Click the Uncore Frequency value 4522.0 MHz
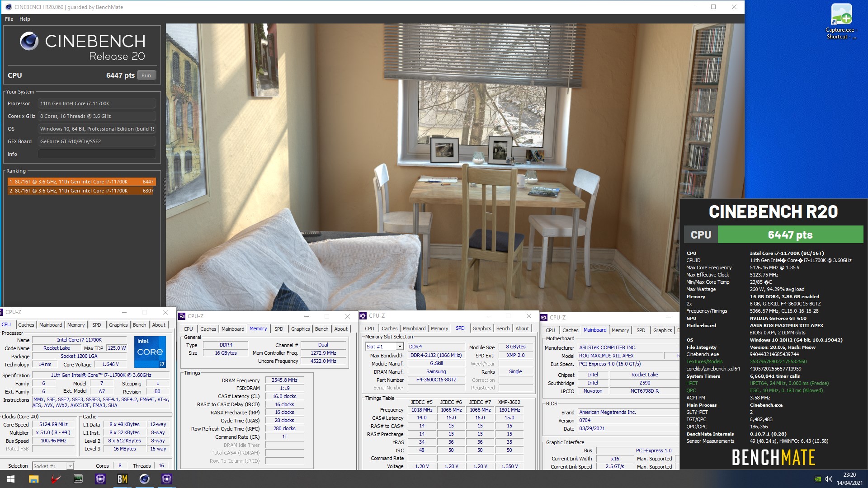Image resolution: width=868 pixels, height=488 pixels. pyautogui.click(x=323, y=361)
